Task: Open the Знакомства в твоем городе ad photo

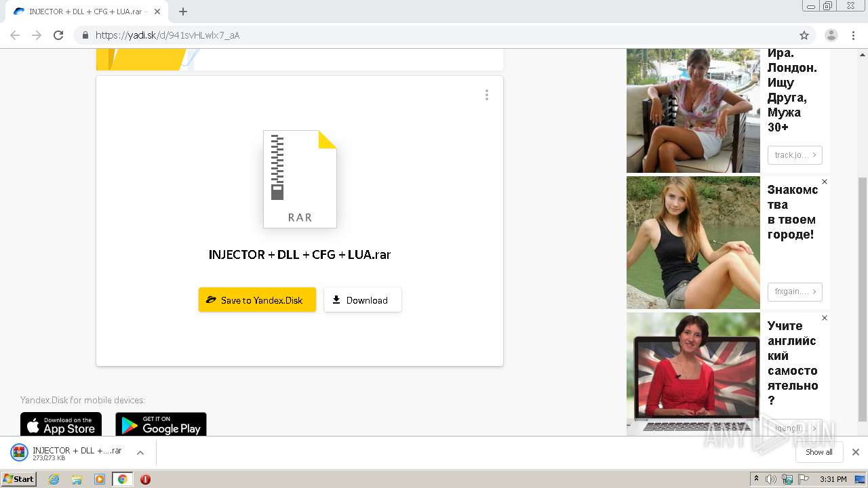Action: (693, 243)
